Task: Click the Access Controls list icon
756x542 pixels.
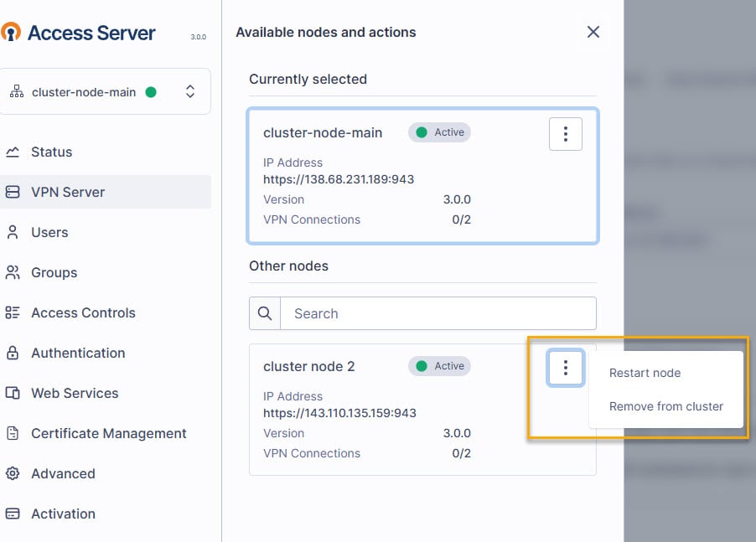Action: click(13, 312)
